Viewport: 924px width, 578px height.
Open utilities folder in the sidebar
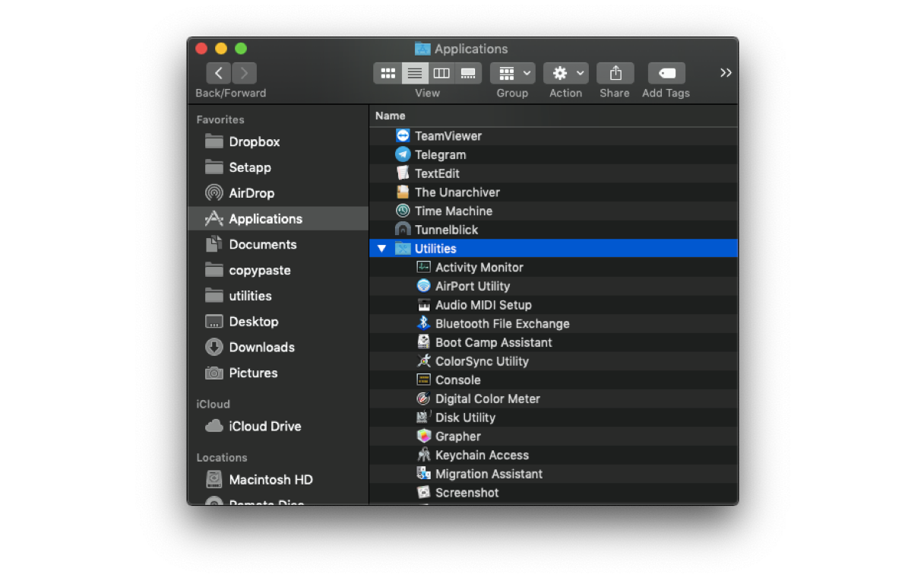(x=278, y=296)
